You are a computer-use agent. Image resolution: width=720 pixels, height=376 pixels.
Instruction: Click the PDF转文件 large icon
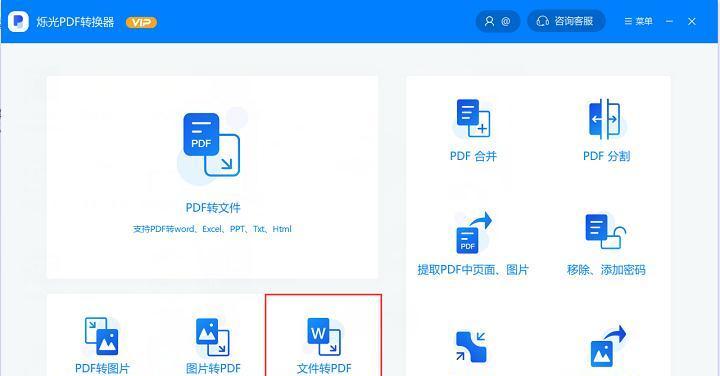click(211, 145)
